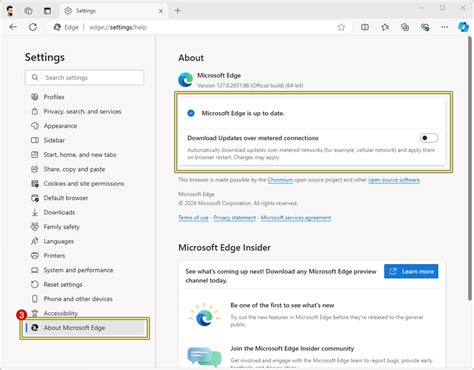Open the Workspaces icon in title bar

pyautogui.click(x=28, y=11)
